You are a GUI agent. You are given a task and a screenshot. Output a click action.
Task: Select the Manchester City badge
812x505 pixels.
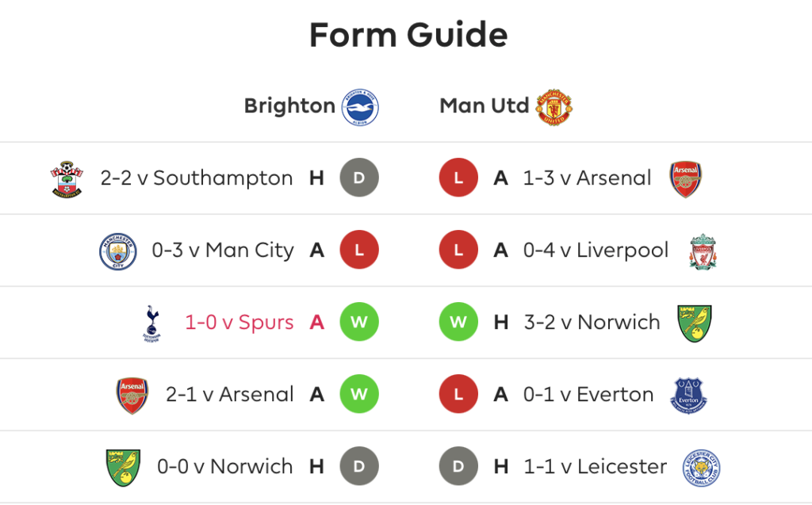coord(118,251)
